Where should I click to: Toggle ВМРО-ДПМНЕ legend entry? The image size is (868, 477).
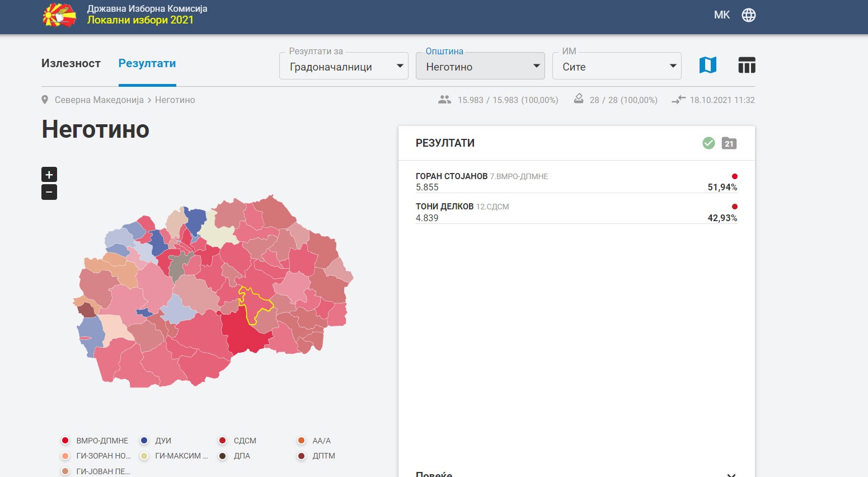(95, 441)
